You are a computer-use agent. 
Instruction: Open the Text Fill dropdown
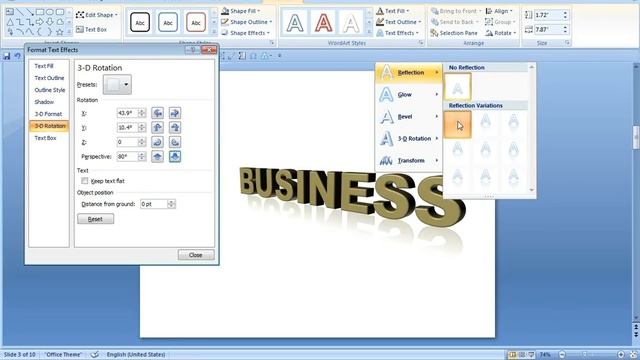(x=393, y=11)
